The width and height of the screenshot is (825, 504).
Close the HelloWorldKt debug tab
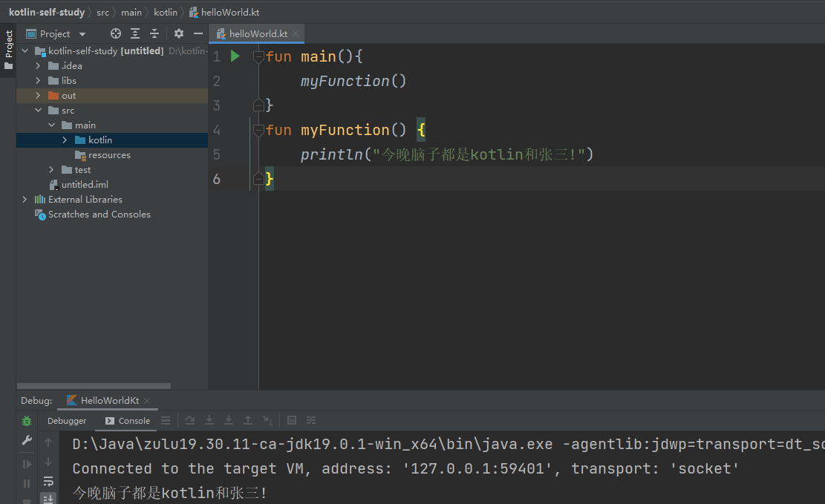click(x=147, y=400)
